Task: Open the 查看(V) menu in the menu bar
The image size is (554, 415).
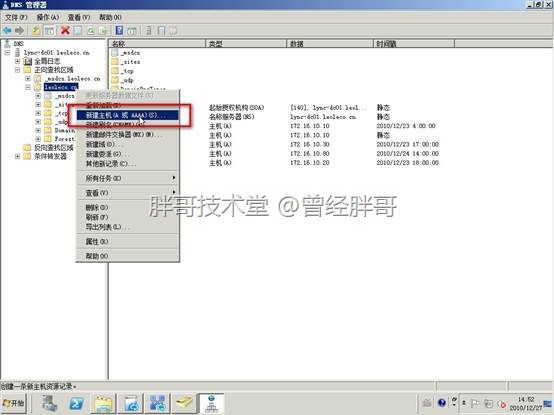Action: click(79, 17)
